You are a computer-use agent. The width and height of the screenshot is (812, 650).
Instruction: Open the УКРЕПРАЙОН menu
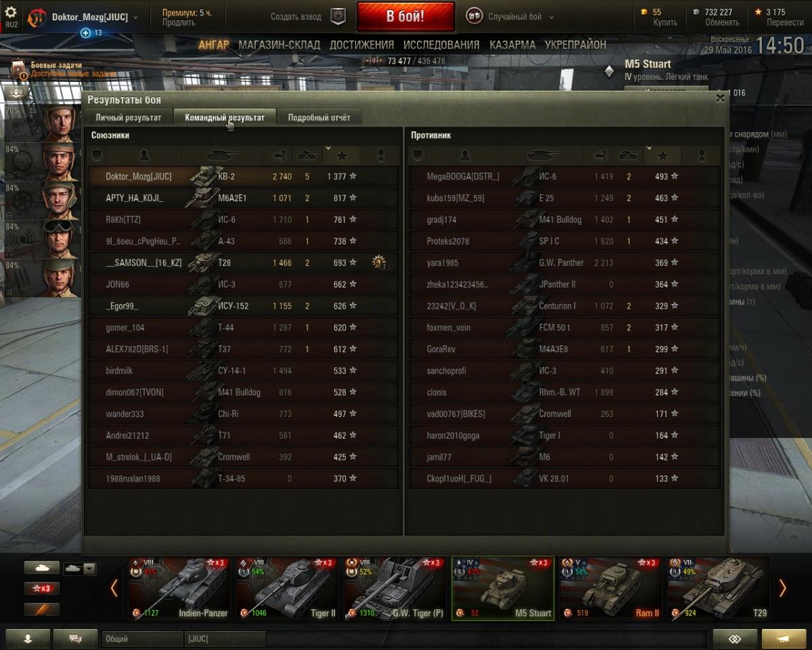pos(575,45)
